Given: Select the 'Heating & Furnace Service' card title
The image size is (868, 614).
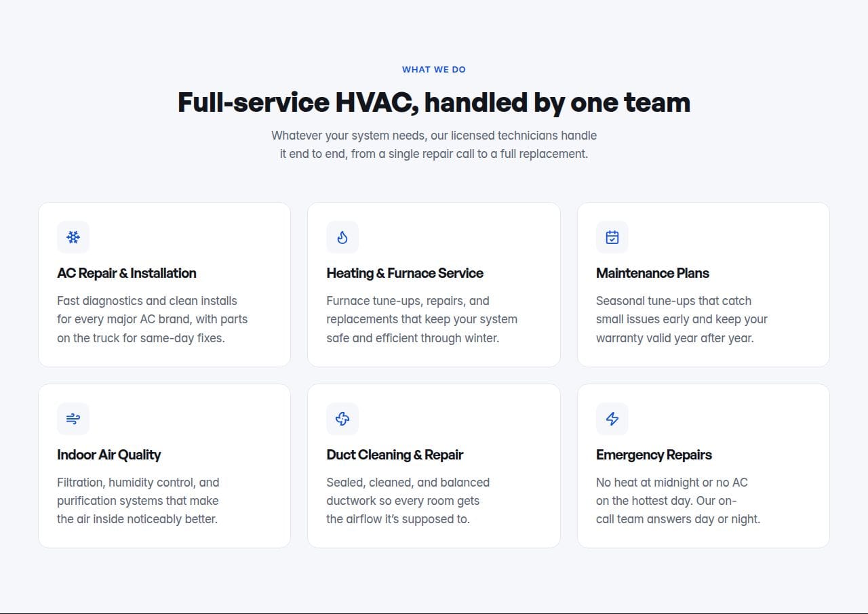Looking at the screenshot, I should click(x=405, y=273).
